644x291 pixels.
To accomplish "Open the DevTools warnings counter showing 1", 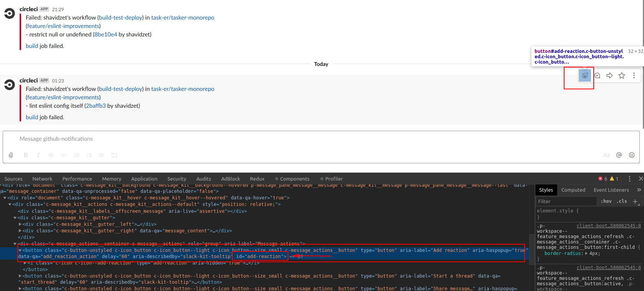I will pos(614,179).
